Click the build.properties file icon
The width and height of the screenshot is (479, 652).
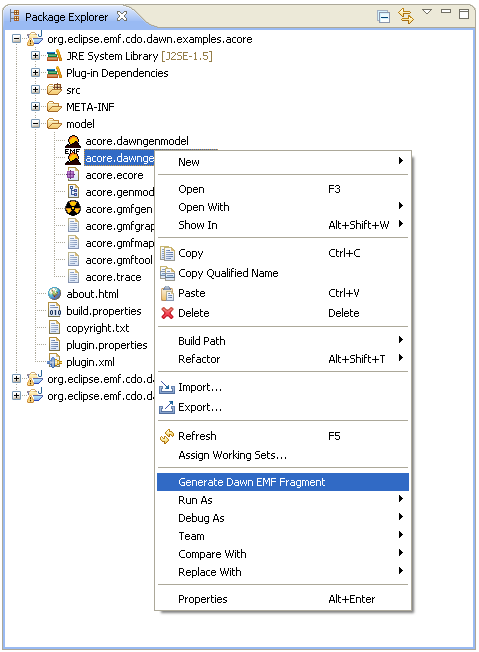coord(54,311)
